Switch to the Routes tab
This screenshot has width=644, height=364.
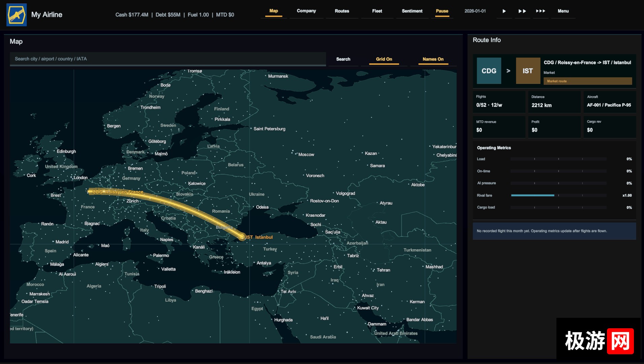tap(342, 11)
